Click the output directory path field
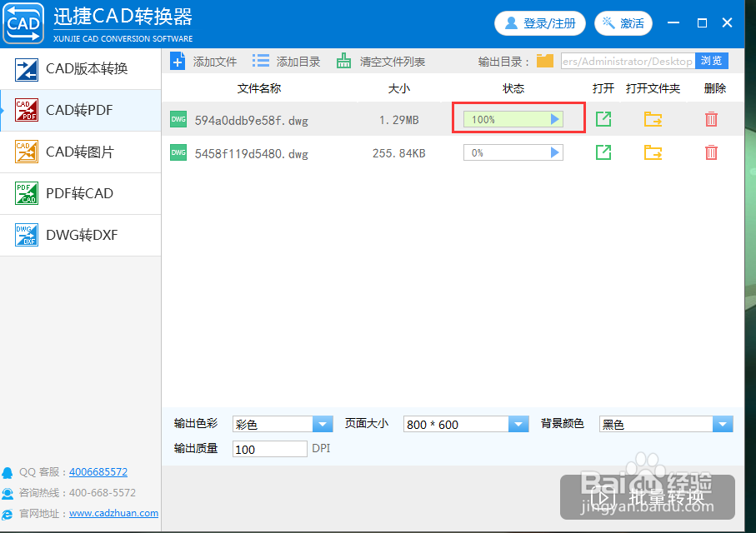 coord(628,61)
